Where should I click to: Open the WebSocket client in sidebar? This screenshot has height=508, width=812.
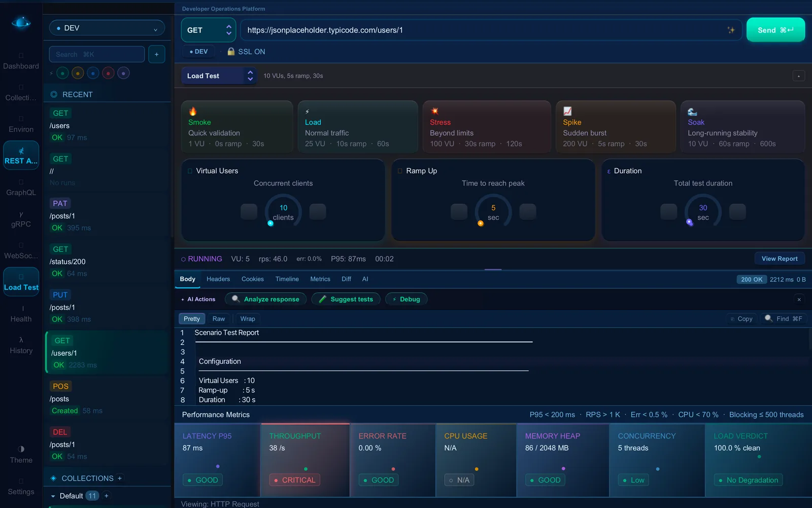tap(21, 250)
